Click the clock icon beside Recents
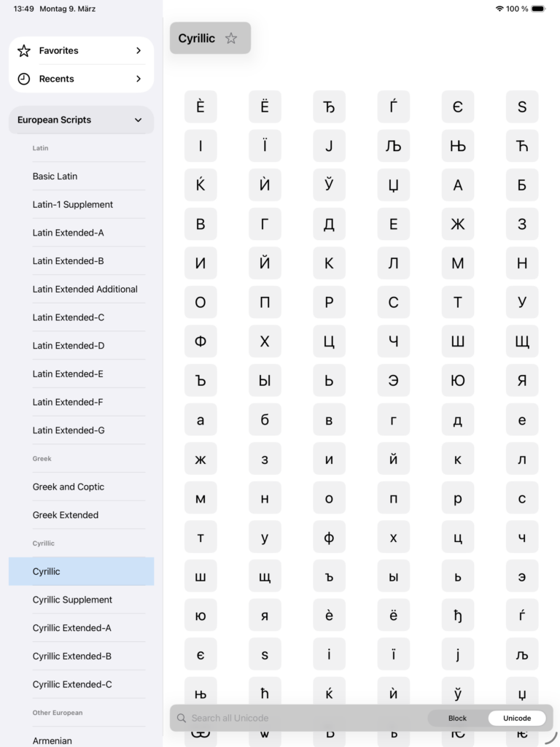 (x=23, y=79)
